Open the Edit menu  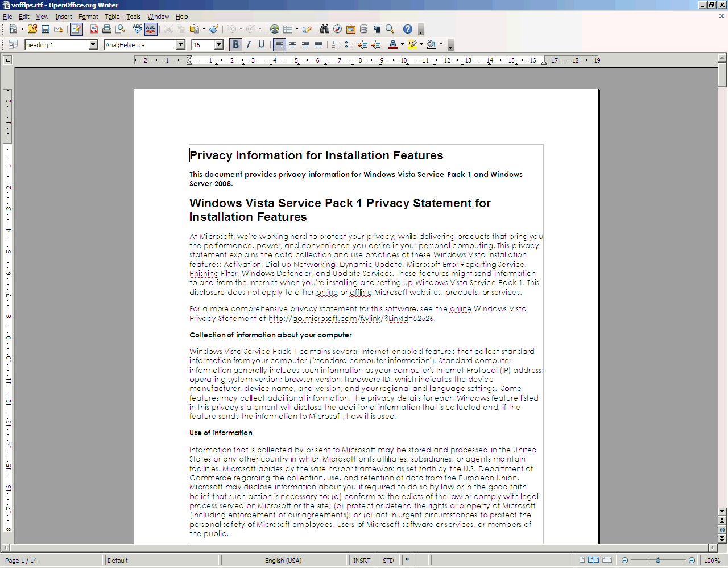tap(24, 17)
